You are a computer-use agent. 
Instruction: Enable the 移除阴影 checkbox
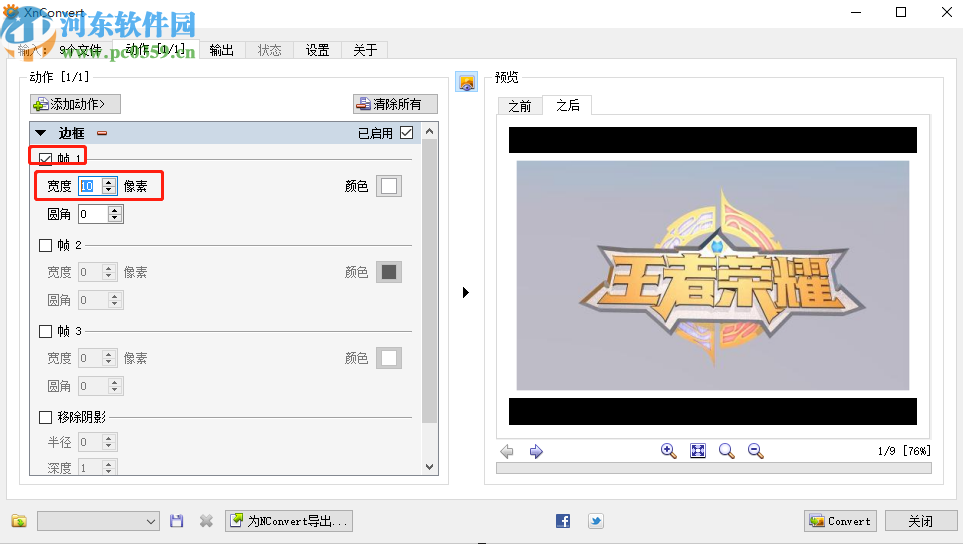click(45, 417)
